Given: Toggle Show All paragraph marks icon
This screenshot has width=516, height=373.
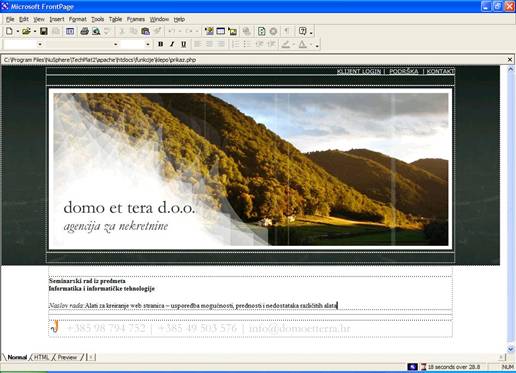Looking at the screenshot, I should point(286,31).
